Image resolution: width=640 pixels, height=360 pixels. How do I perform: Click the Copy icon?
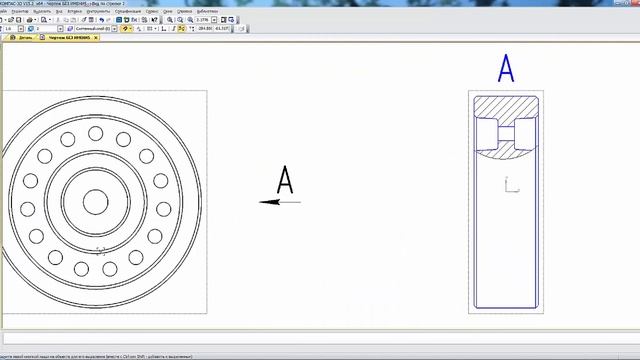coord(66,20)
